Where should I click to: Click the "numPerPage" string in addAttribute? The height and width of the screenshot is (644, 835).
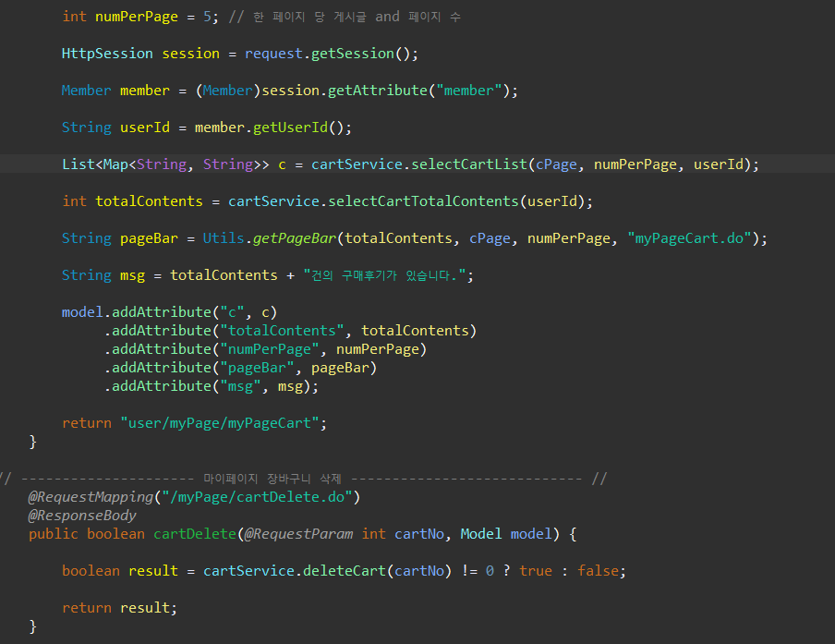[x=270, y=349]
